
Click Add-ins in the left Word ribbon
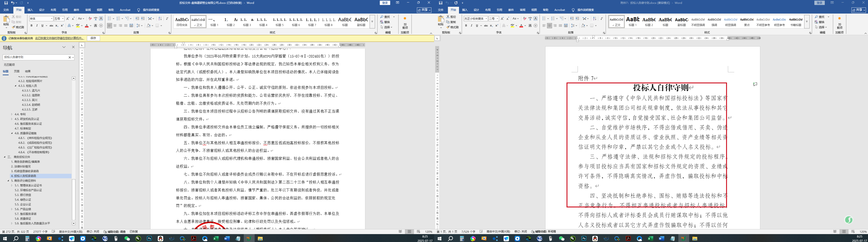click(x=405, y=23)
